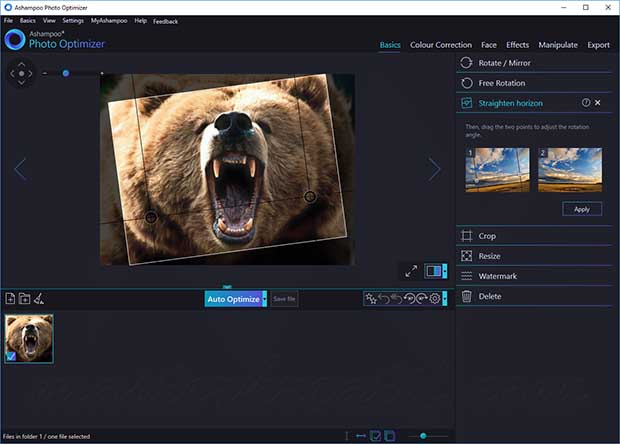Switch to the Manipulate tab

point(558,45)
